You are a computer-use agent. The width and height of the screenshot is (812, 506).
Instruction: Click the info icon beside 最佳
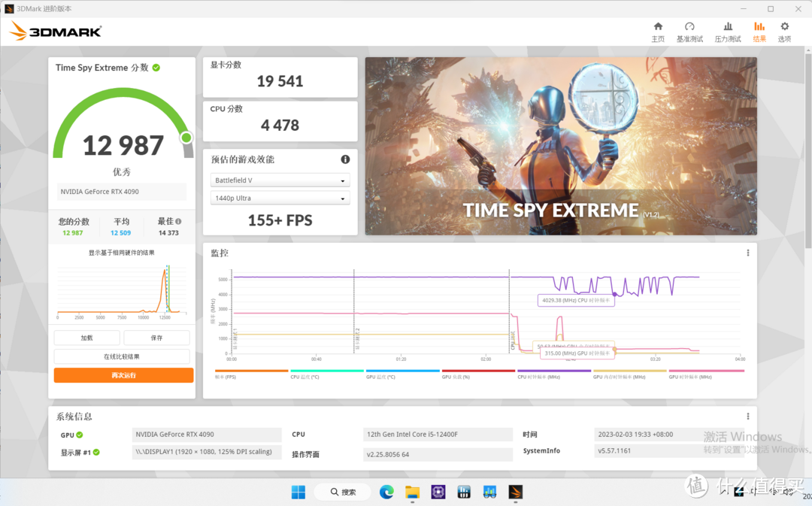(x=178, y=221)
